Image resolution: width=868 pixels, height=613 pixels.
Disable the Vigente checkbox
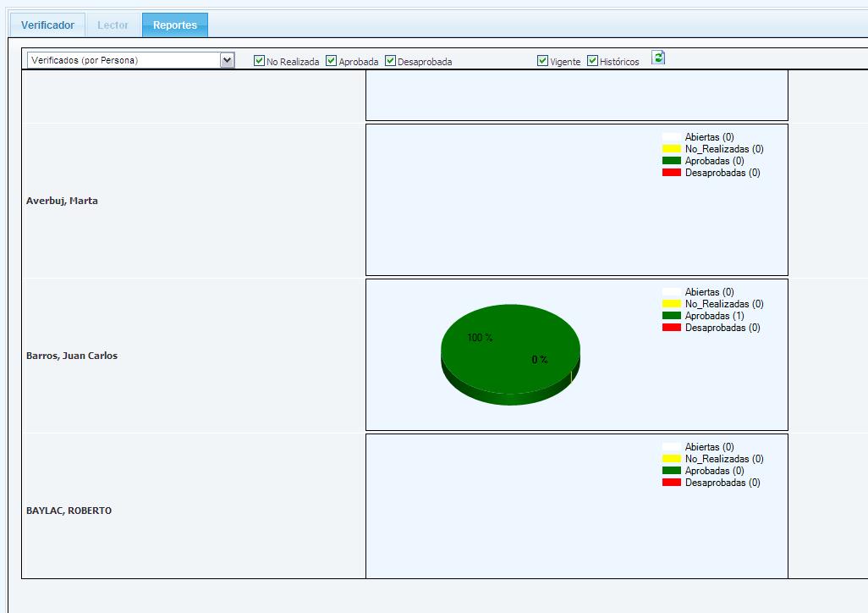point(542,60)
